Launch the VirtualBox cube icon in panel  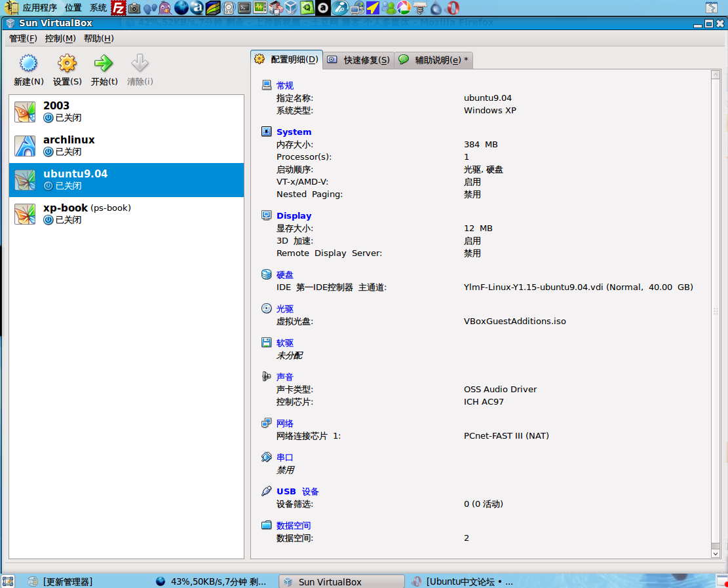[291, 7]
